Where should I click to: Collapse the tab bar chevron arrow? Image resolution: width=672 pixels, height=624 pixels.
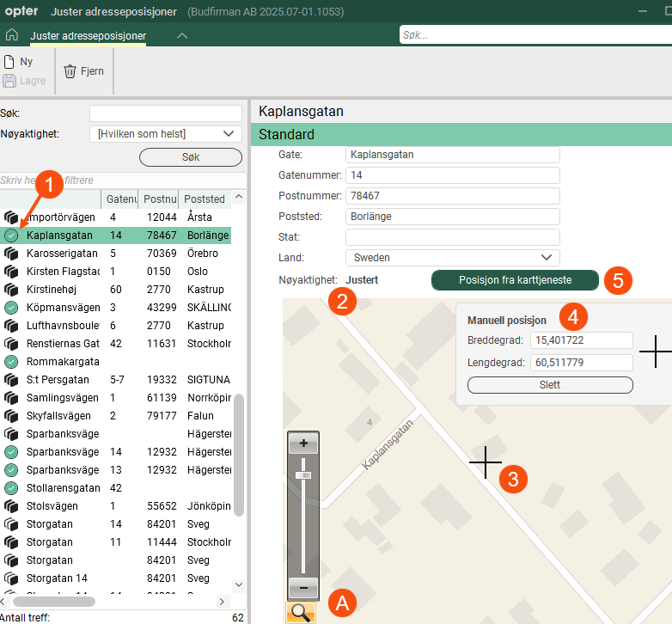[181, 35]
